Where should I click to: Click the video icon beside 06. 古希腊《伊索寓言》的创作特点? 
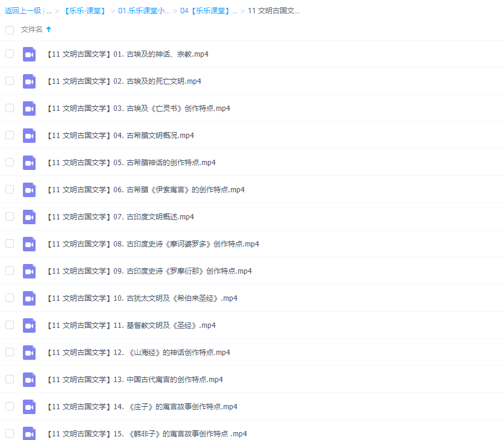(29, 189)
